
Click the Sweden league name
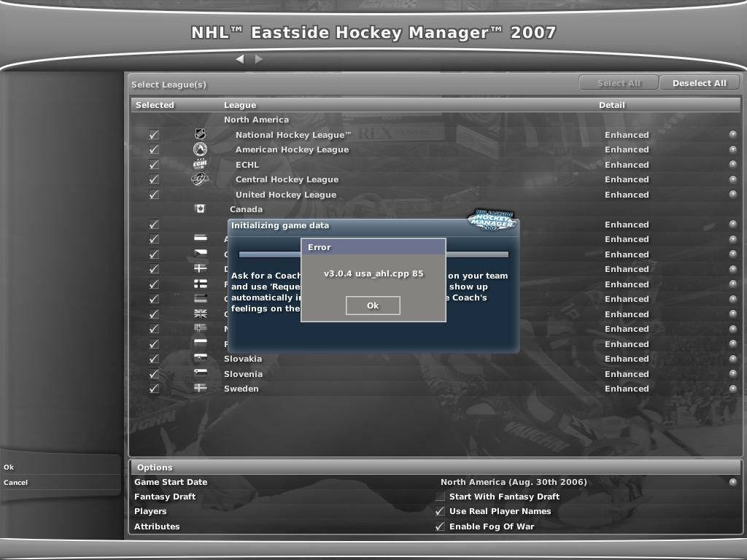(241, 389)
